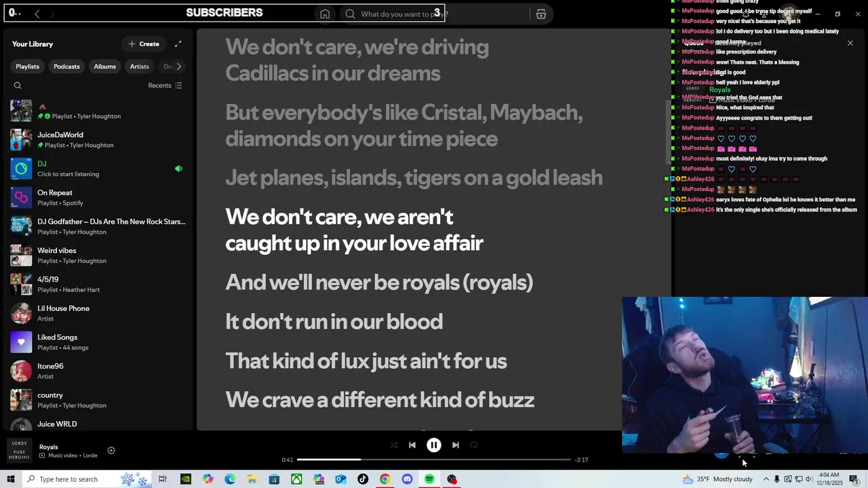Open the clock showing 4:04 AM

coord(829,479)
